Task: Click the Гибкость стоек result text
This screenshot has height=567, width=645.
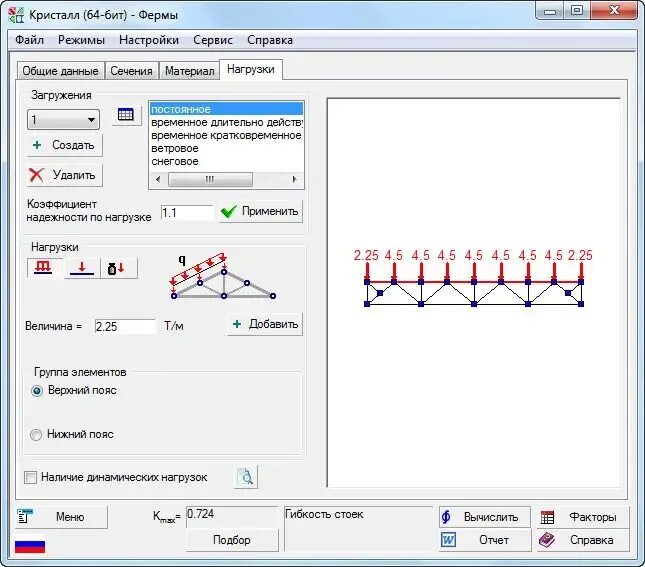Action: (324, 514)
